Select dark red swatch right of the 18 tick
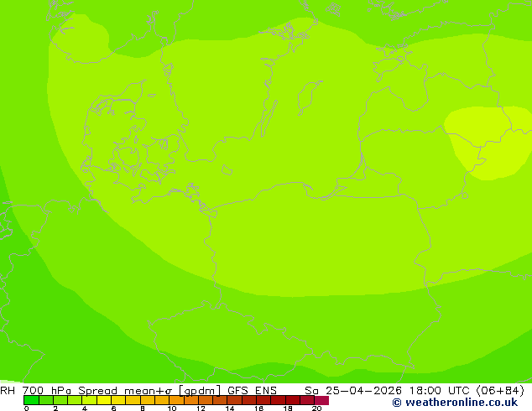The width and height of the screenshot is (532, 411). [293, 400]
